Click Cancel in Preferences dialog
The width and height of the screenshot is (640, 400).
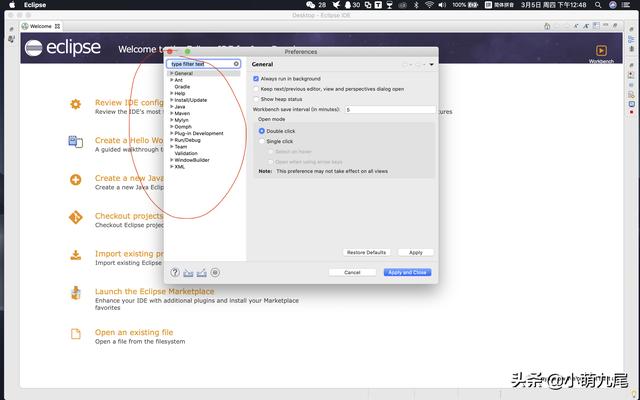[x=352, y=272]
